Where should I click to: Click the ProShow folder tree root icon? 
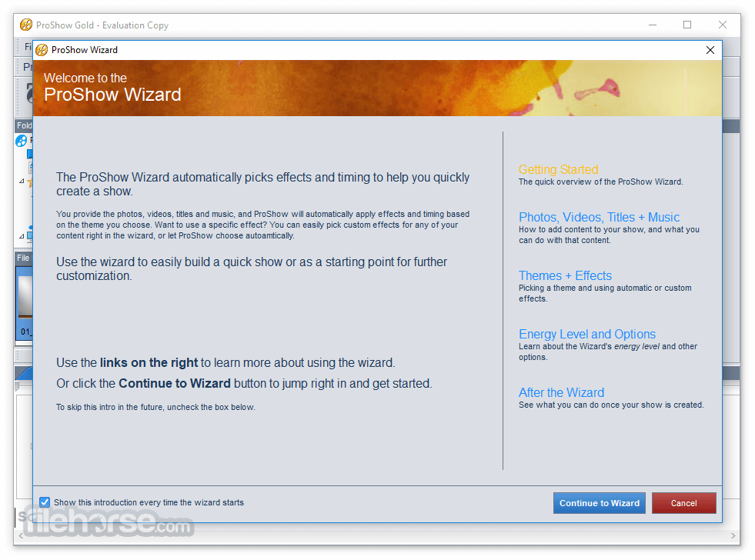tap(22, 141)
